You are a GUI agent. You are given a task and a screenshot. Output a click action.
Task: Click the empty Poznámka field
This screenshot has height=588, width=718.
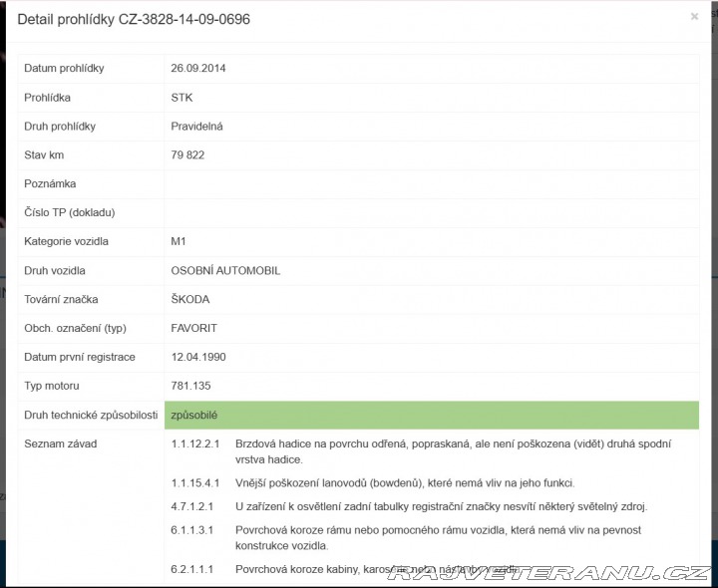pyautogui.click(x=432, y=184)
